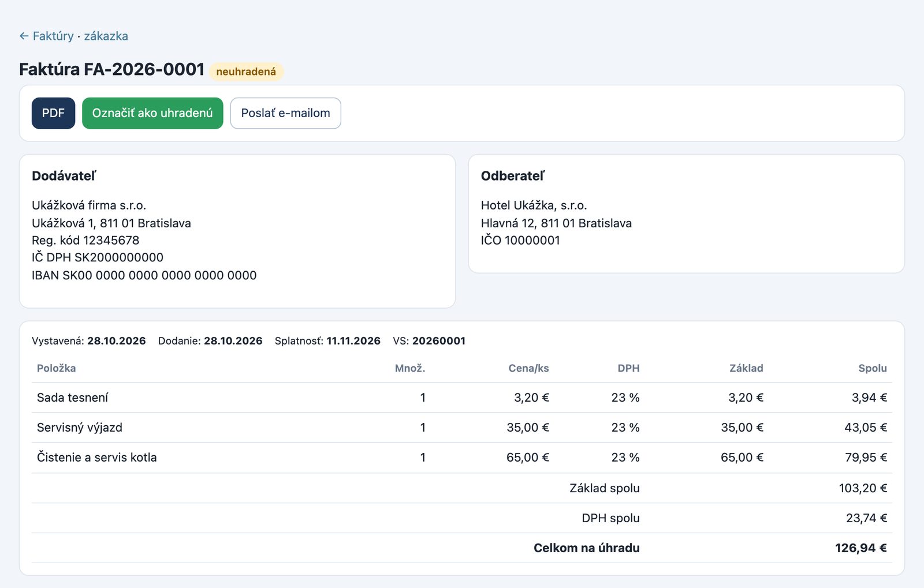Select the Servisný výjazd item row
The height and width of the screenshot is (588, 924).
click(x=462, y=428)
